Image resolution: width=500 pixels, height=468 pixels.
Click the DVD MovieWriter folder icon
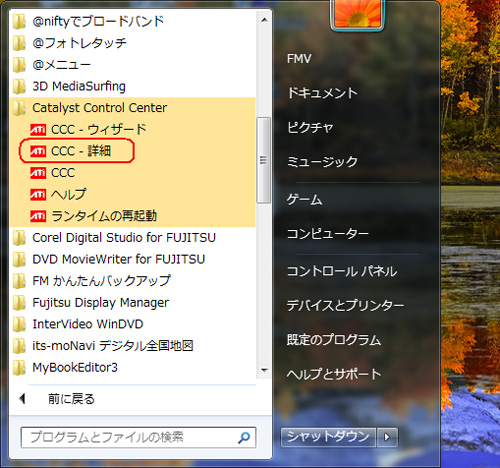19,259
